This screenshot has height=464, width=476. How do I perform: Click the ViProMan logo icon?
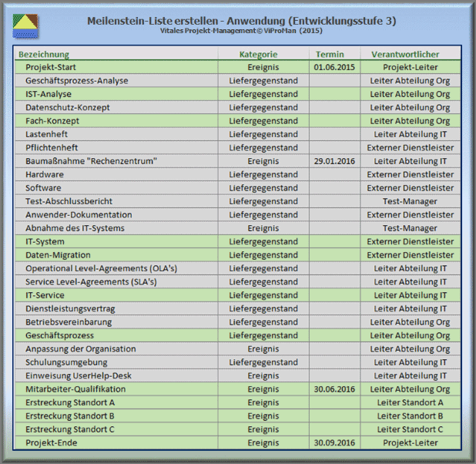[x=25, y=26]
